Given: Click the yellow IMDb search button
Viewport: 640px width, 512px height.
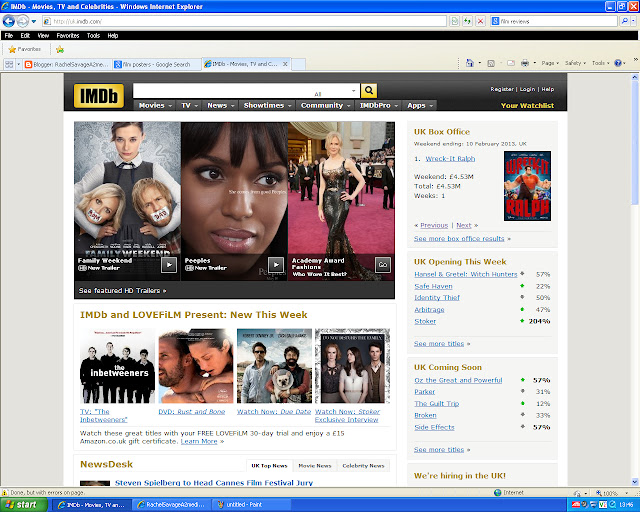Looking at the screenshot, I should pyautogui.click(x=369, y=91).
